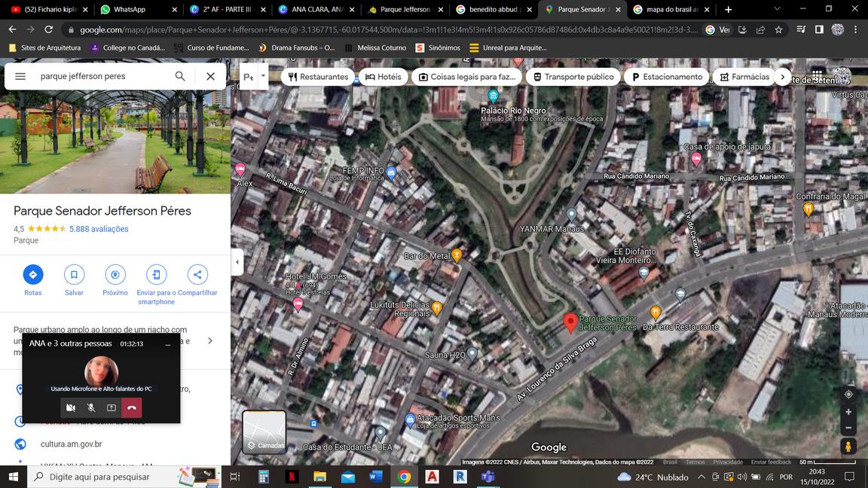The width and height of the screenshot is (868, 488).
Task: Reload the page in Chrome
Action: coord(49,29)
